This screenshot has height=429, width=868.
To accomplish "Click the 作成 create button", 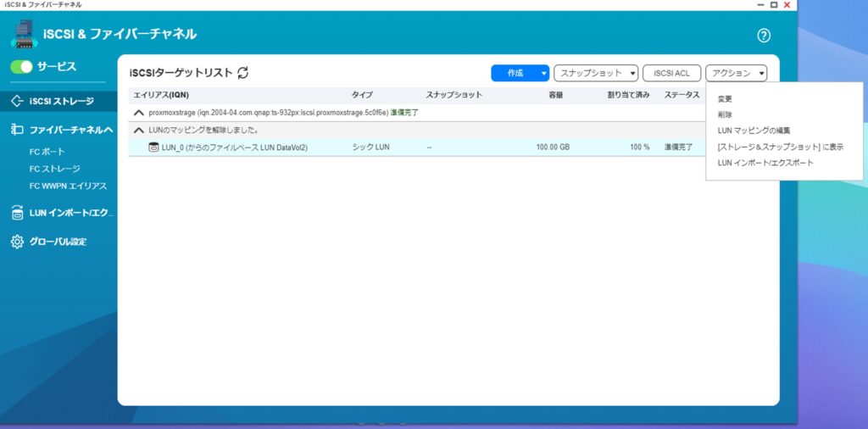I will click(x=515, y=74).
